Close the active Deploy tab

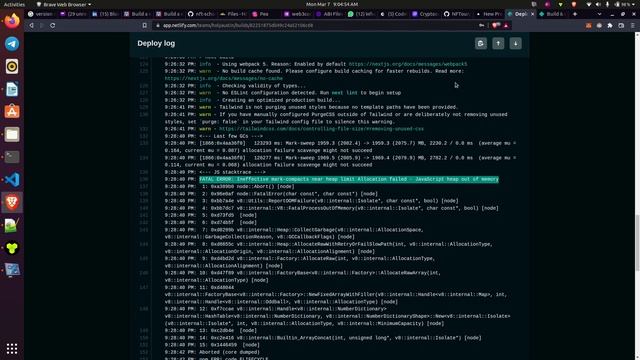point(532,14)
